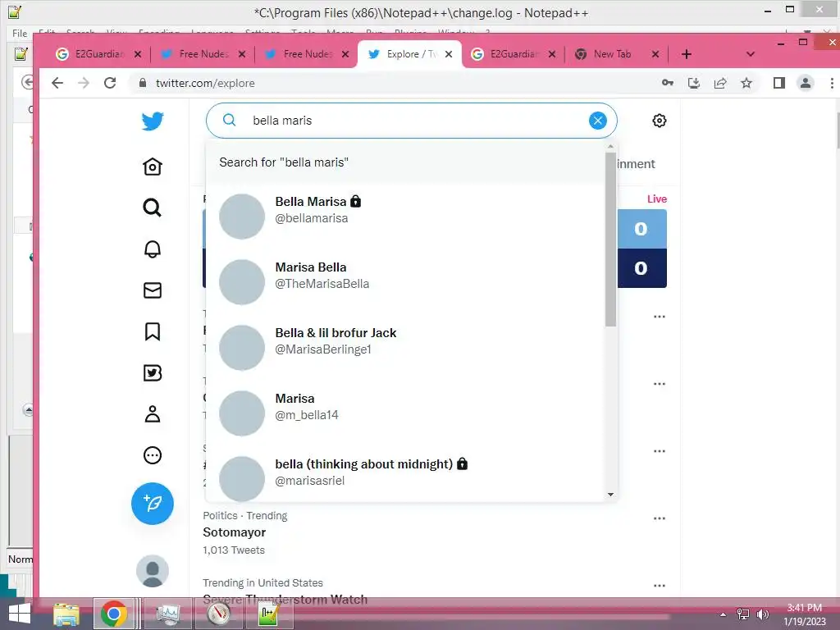Click the install app icon in address bar

click(x=694, y=83)
